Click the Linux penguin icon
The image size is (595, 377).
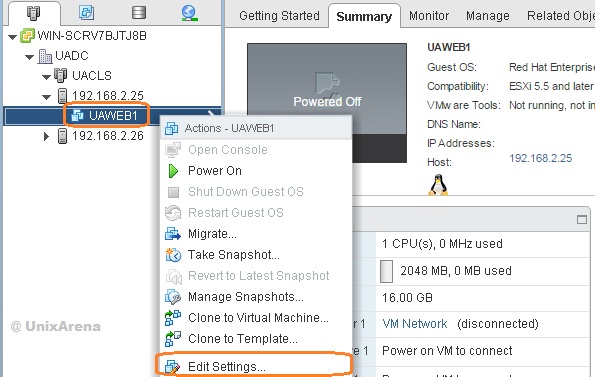438,185
